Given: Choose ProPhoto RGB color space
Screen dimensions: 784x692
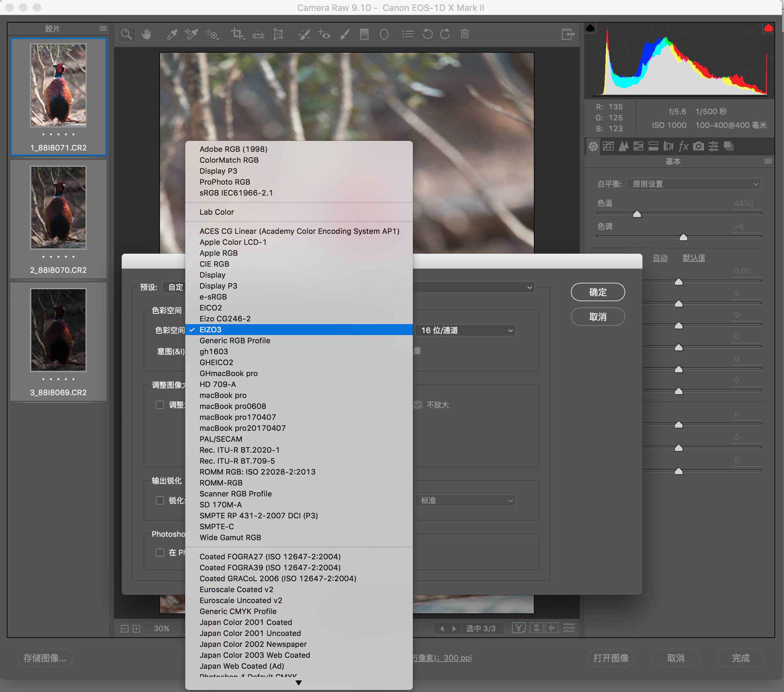Looking at the screenshot, I should [299, 182].
